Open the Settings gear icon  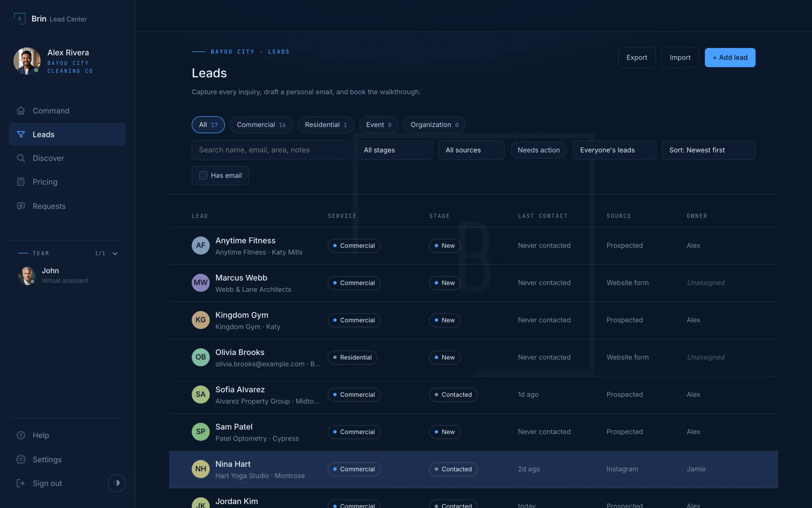21,460
